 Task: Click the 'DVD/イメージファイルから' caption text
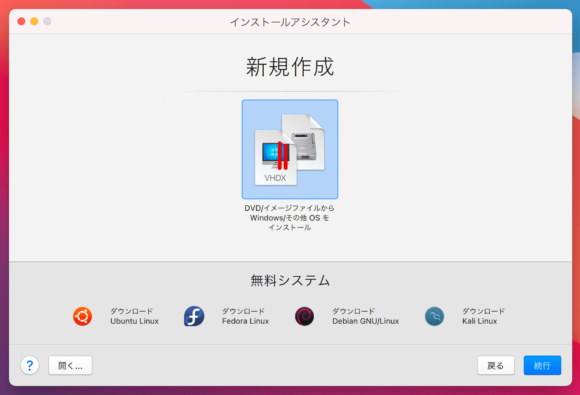289,208
